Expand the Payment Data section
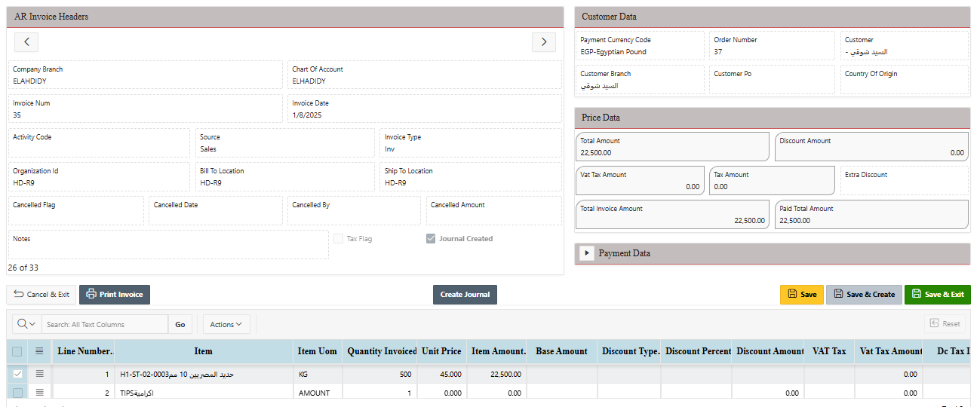Viewport: 980px width, 407px height. click(x=587, y=253)
